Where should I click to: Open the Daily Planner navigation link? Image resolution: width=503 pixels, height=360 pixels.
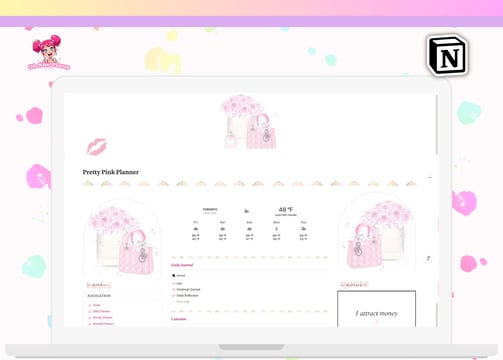(x=101, y=311)
